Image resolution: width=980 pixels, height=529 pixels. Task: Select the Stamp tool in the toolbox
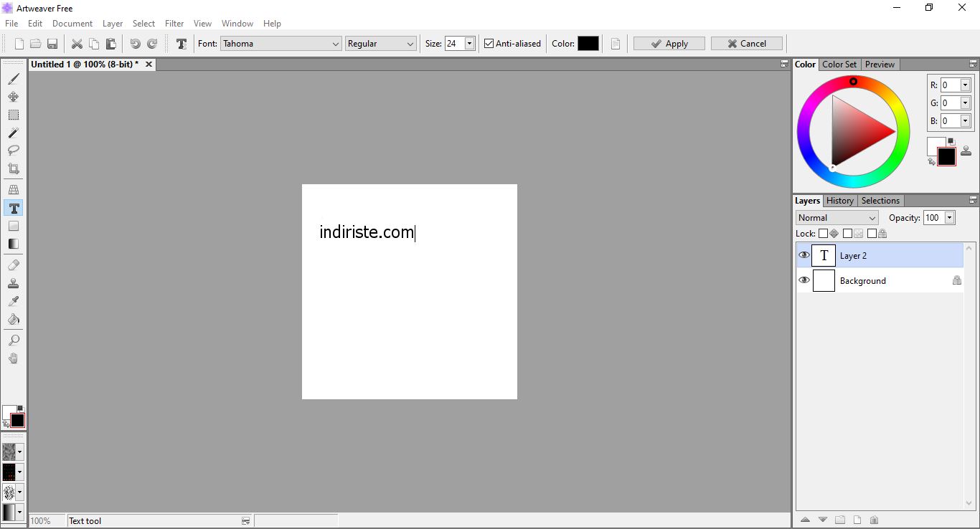coord(14,283)
